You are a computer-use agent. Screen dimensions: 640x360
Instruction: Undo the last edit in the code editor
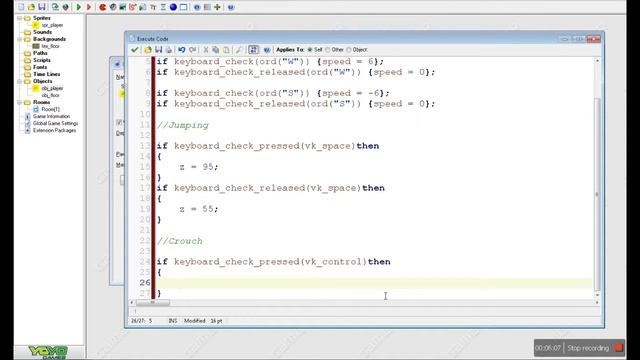(x=182, y=49)
